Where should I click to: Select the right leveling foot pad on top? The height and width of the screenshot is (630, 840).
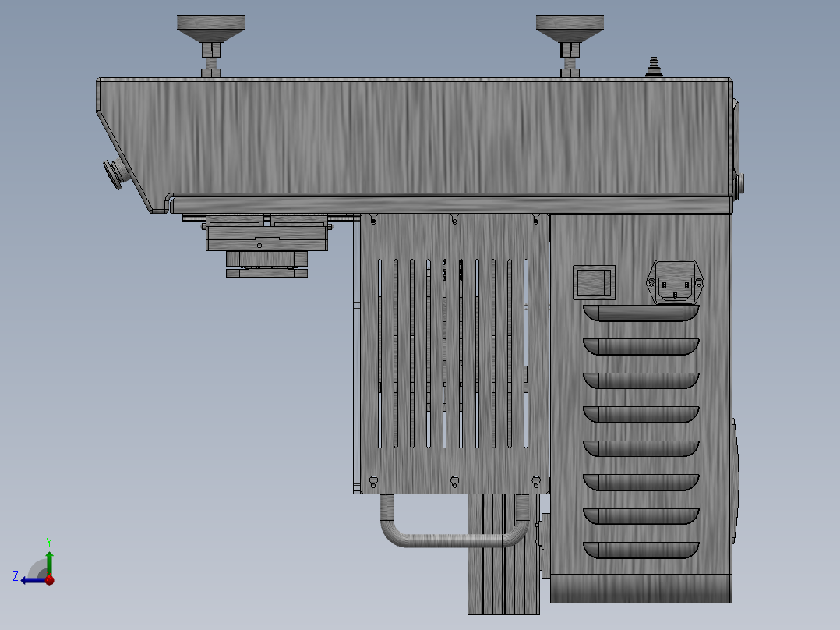[x=570, y=28]
